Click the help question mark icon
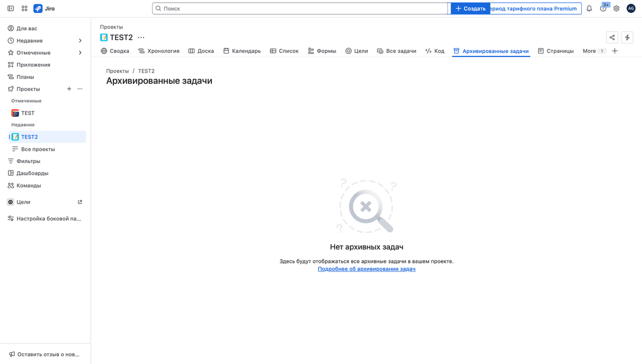642x364 pixels. [603, 8]
